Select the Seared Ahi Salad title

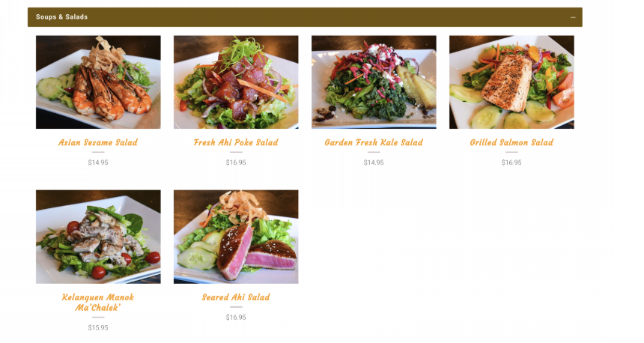(236, 297)
